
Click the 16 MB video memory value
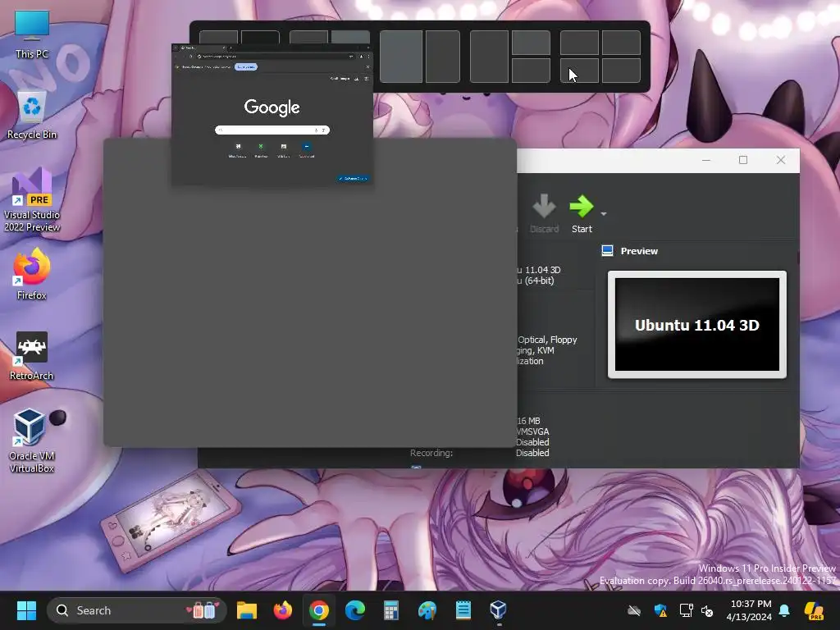(528, 421)
